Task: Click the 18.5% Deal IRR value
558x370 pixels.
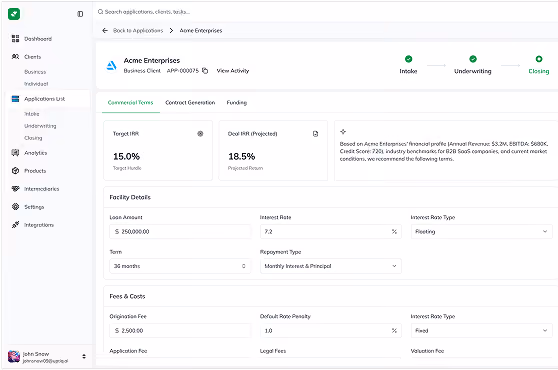Action: pos(242,157)
